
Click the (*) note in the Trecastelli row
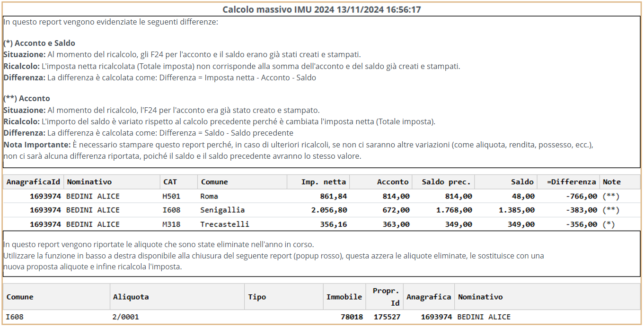pos(609,224)
